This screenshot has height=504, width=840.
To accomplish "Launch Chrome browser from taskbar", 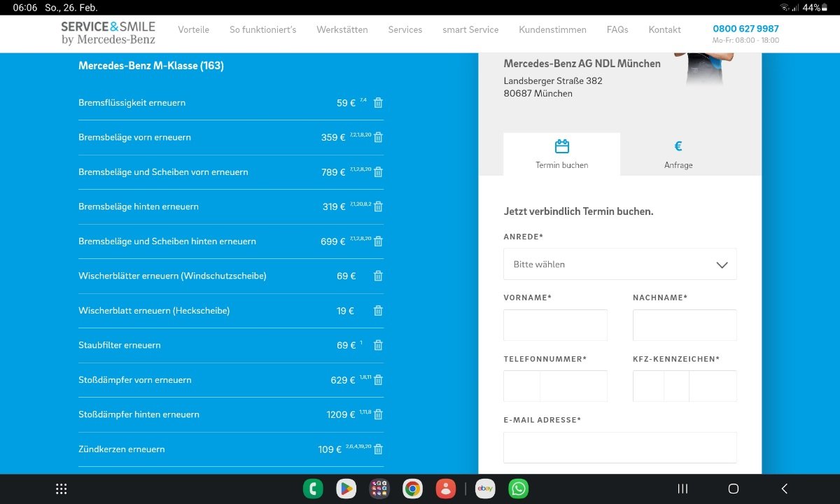I will 413,489.
